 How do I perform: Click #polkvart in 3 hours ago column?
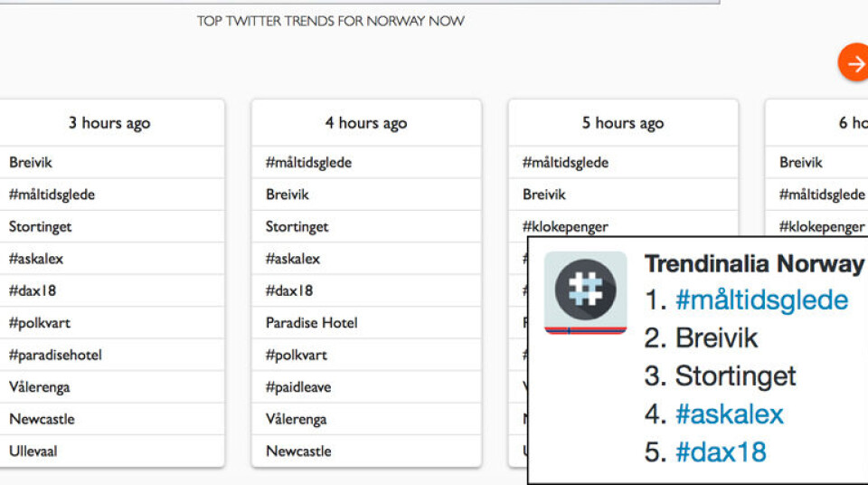point(40,323)
